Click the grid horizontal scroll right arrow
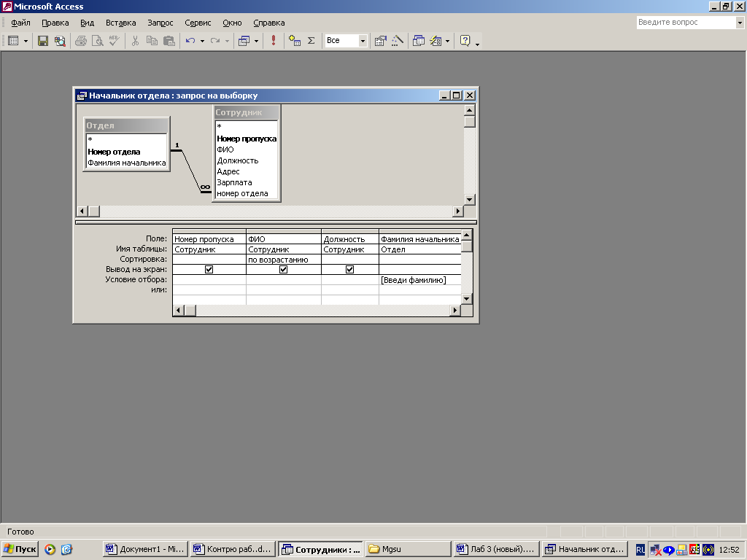Viewport: 747px width, 560px height. tap(455, 311)
